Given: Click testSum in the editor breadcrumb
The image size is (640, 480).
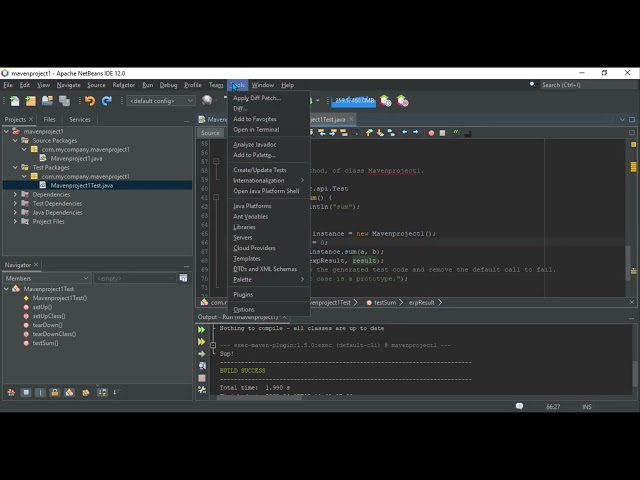Looking at the screenshot, I should 385,302.
